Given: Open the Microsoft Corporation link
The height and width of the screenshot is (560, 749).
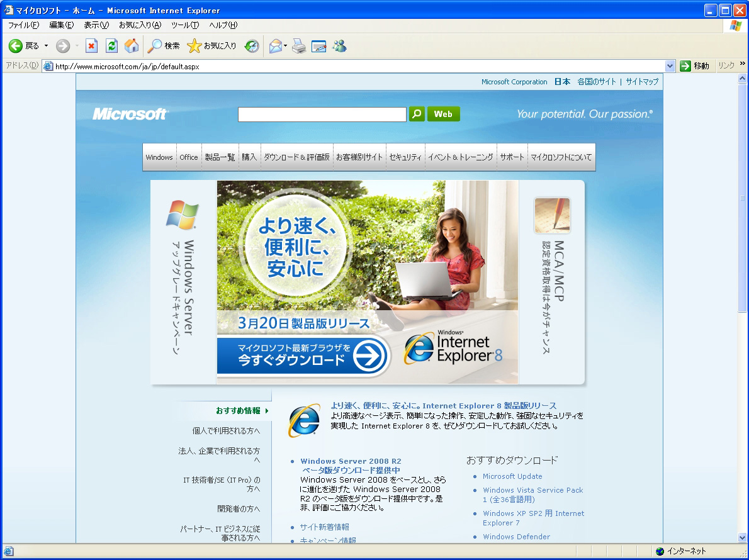Looking at the screenshot, I should 514,82.
